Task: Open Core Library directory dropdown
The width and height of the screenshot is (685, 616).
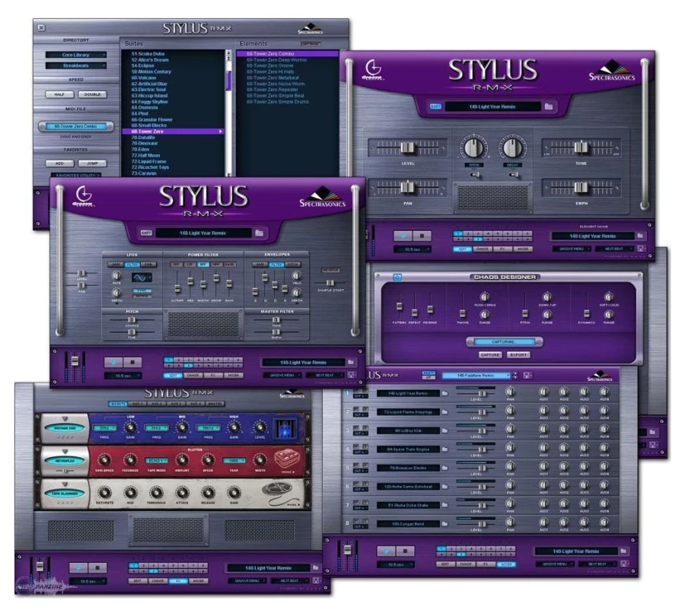Action: tap(76, 55)
